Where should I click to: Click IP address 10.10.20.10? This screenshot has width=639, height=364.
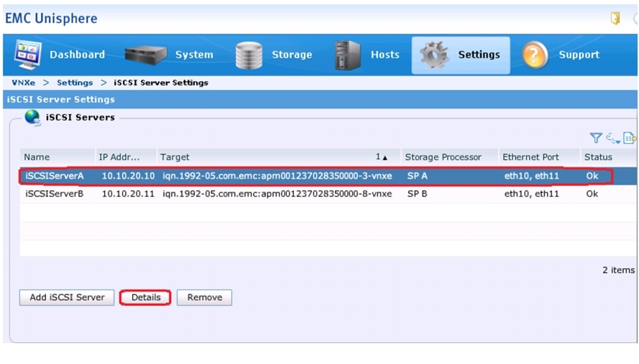tap(128, 176)
